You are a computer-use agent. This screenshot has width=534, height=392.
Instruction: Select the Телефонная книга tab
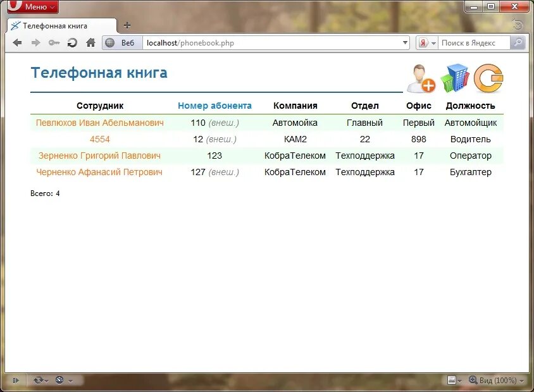point(61,26)
